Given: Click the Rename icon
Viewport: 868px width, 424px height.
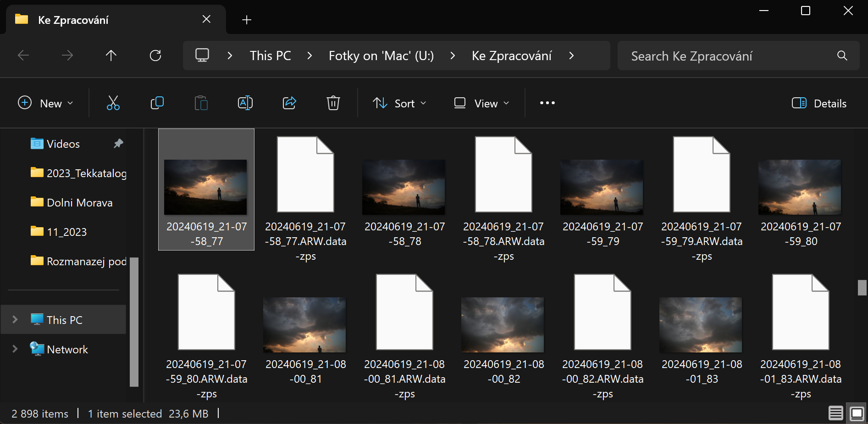Looking at the screenshot, I should tap(245, 103).
